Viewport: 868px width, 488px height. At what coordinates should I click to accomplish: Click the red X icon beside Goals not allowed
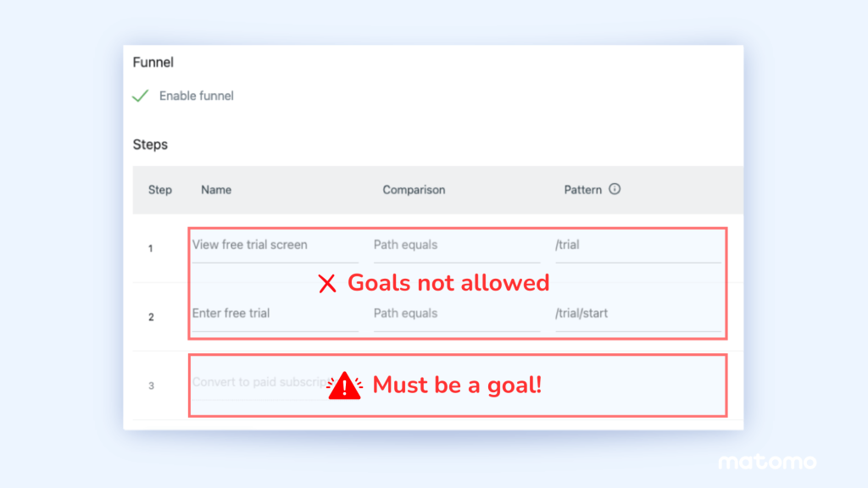[328, 283]
